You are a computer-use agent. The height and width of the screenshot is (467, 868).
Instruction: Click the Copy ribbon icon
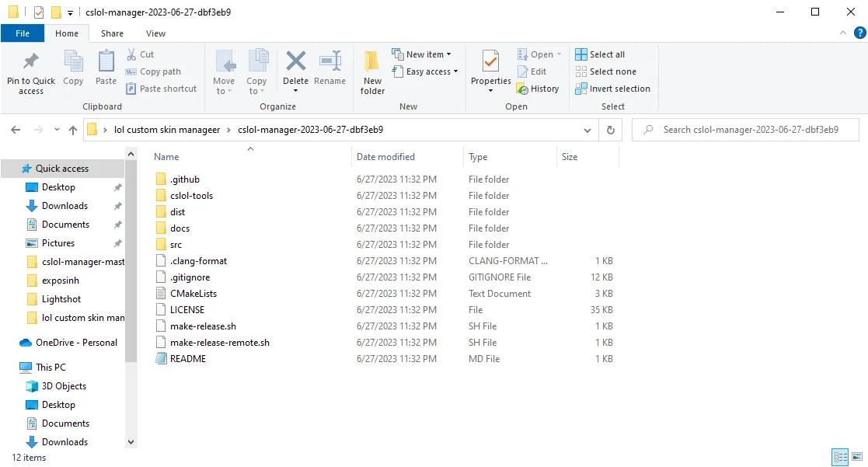(x=73, y=61)
